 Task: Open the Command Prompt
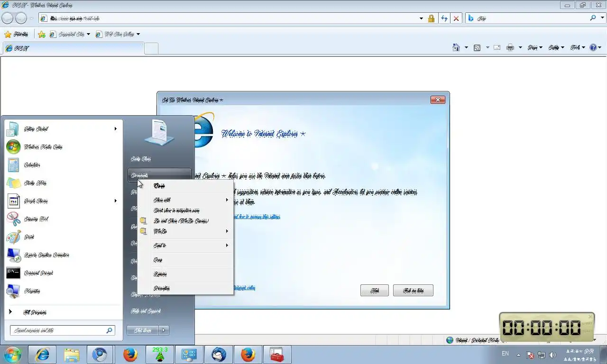click(62, 273)
